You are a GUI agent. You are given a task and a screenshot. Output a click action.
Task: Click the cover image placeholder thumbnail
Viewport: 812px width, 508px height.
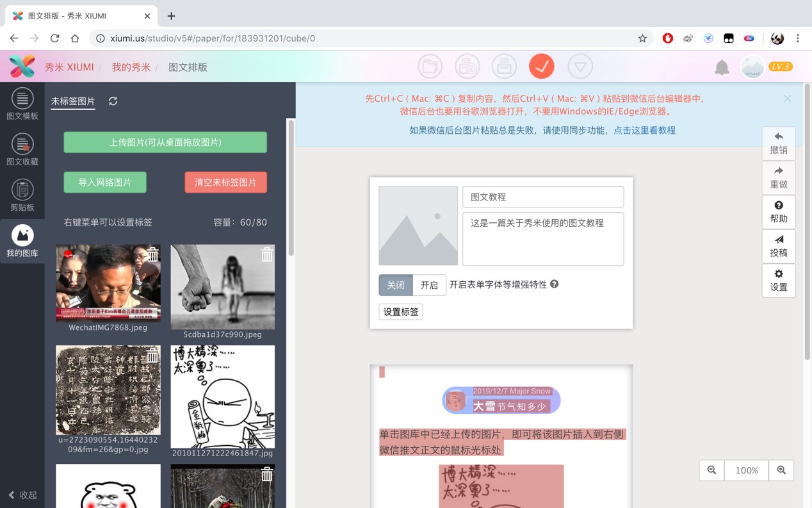[418, 225]
